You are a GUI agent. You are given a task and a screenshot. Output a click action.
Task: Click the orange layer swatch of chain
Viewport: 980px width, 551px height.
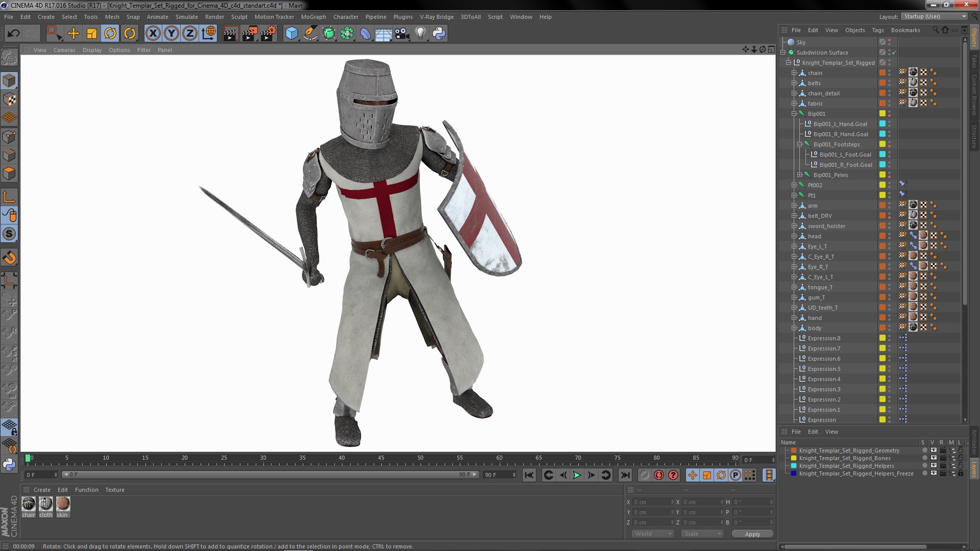point(882,73)
